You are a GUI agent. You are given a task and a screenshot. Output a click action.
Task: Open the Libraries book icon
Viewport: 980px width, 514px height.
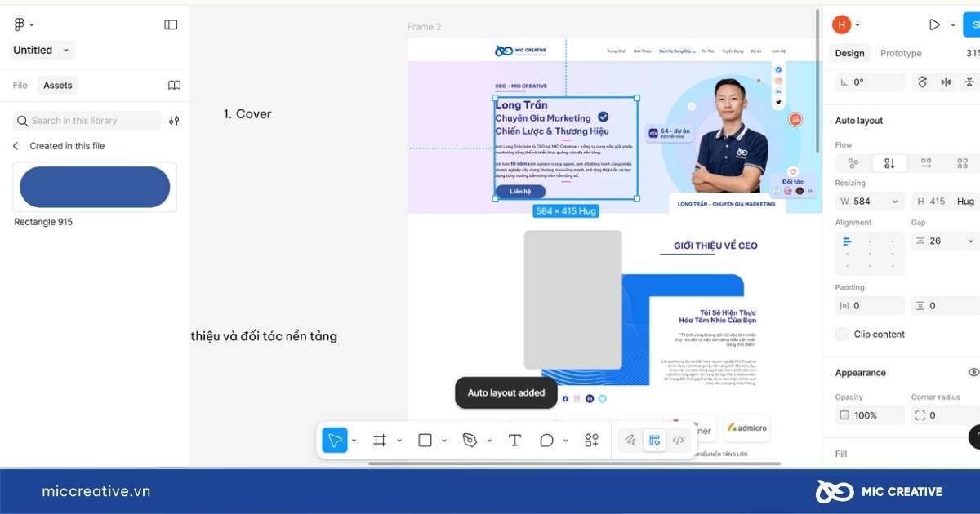(174, 86)
